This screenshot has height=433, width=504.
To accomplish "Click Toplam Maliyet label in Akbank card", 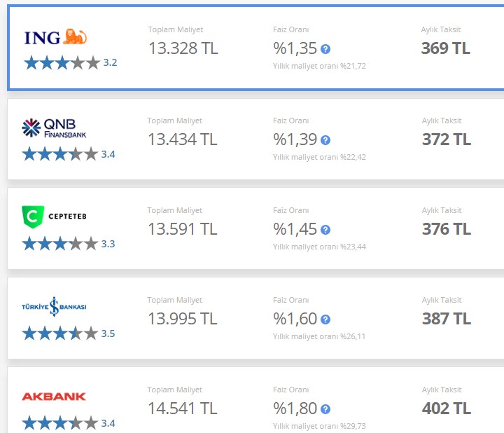I will 175,390.
